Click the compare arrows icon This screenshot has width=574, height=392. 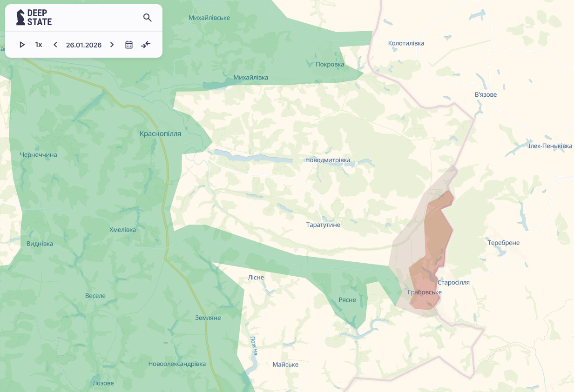(x=146, y=45)
